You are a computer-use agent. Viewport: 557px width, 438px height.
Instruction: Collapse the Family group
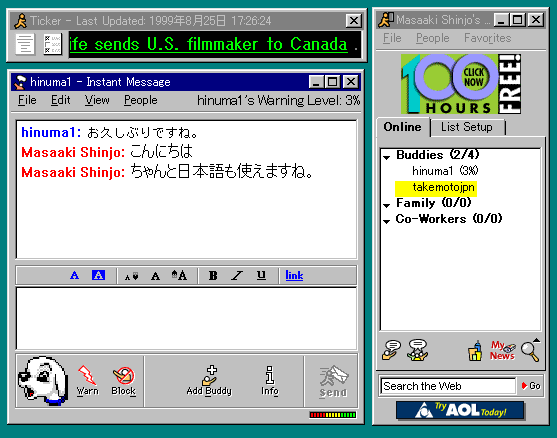[x=387, y=205]
